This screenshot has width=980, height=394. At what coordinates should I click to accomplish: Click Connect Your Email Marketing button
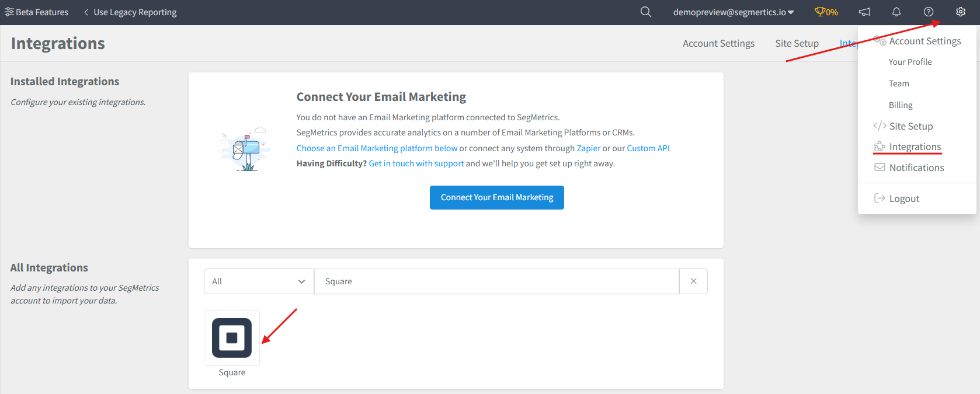pos(497,197)
